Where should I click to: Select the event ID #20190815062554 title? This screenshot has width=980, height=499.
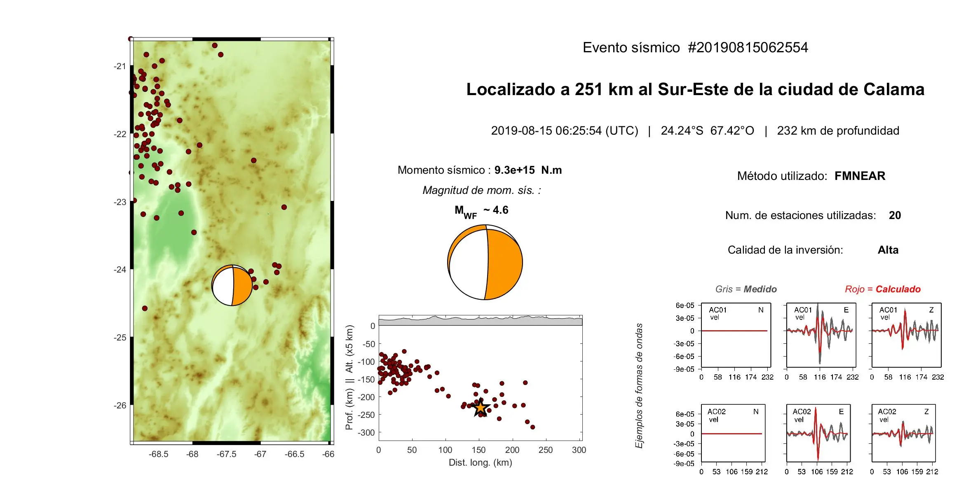748,47
